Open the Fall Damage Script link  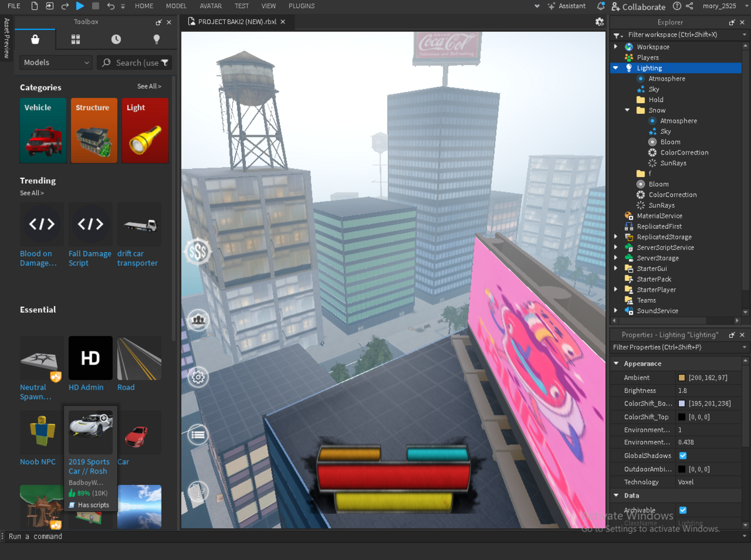(x=90, y=258)
